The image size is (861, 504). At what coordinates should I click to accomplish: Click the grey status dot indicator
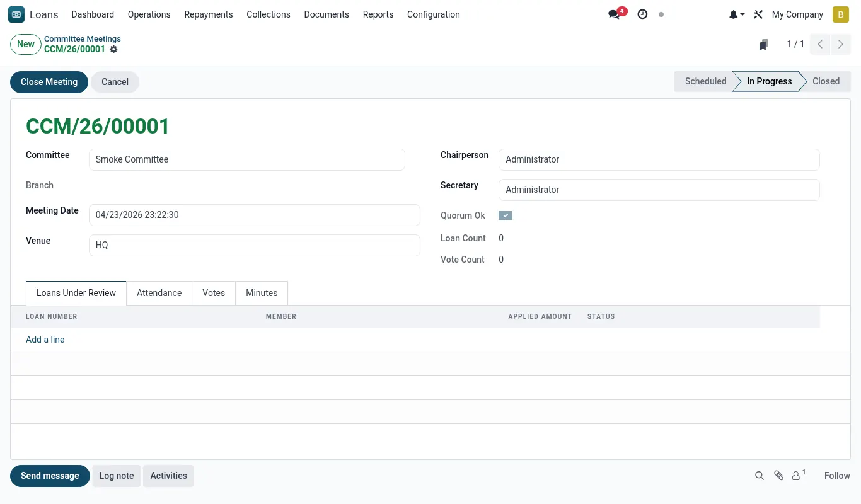tap(661, 14)
